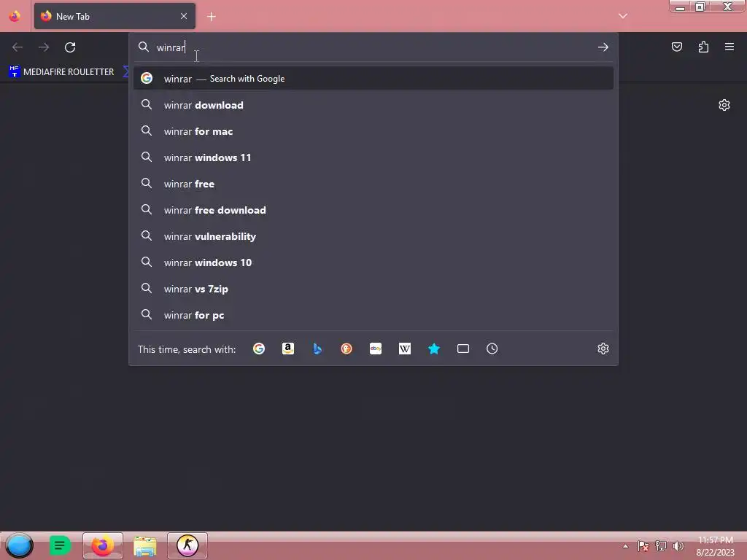Close the New Tab tab
This screenshot has height=560, width=747.
(x=184, y=16)
